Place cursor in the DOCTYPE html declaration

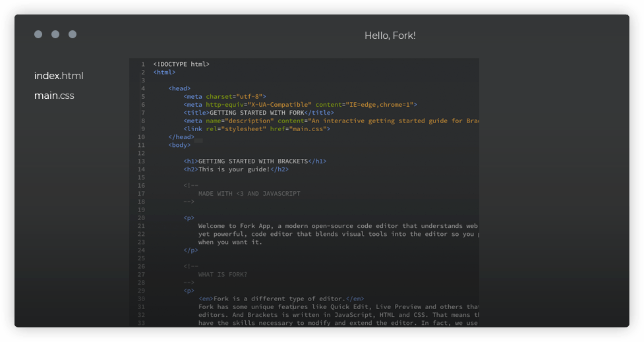coord(181,65)
